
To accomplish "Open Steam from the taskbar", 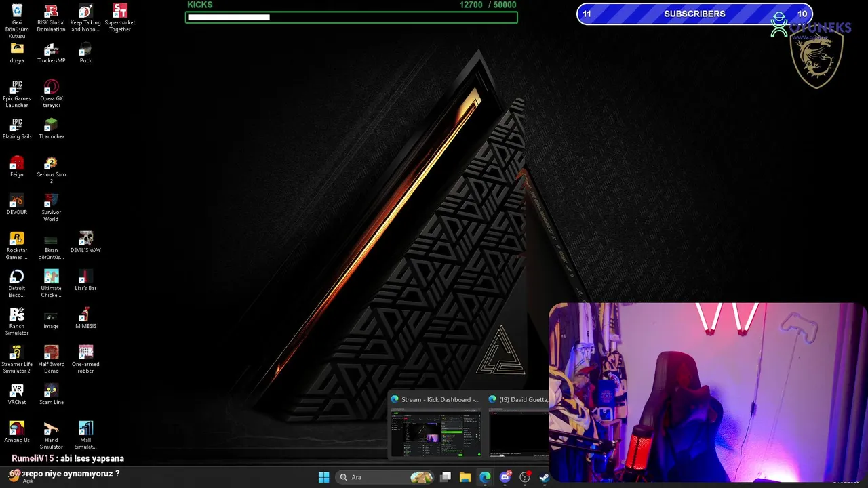I will 544,477.
